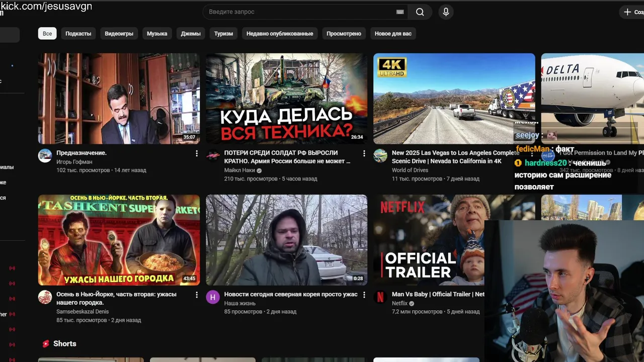Click '11 тыс. просмотров • 7 дней назад' text
The image size is (644, 362).
point(435,179)
